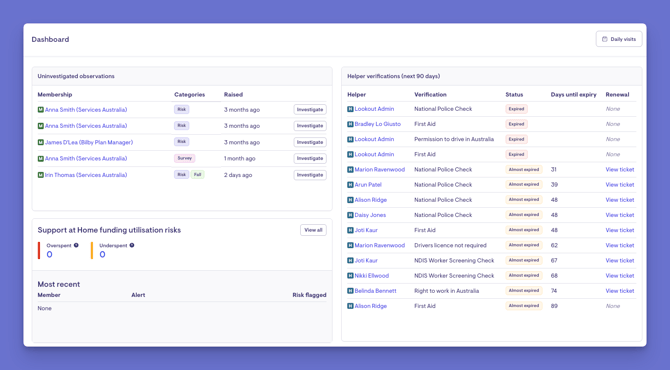The image size is (670, 370).
Task: Click helper icon beside Bradley Lo Giusto
Action: (350, 124)
